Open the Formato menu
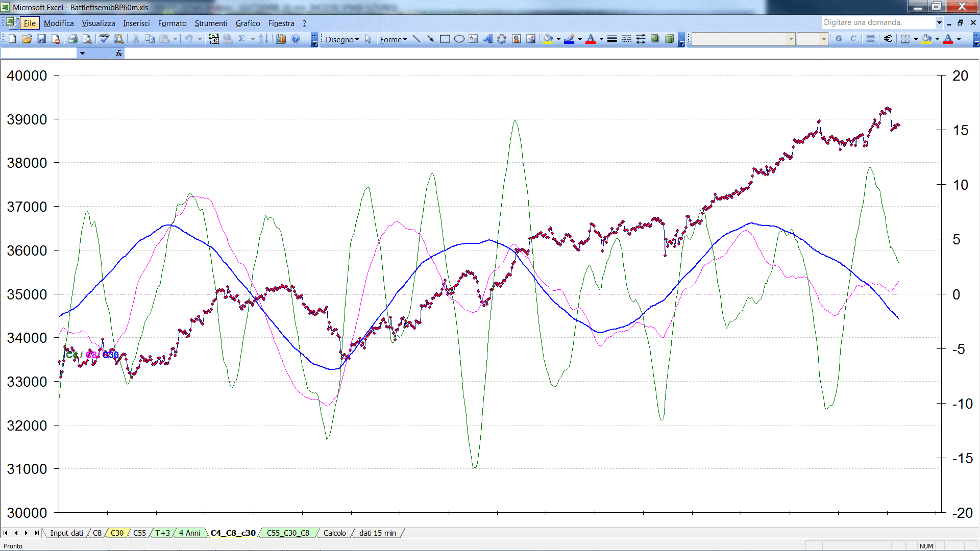This screenshot has height=551, width=980. point(173,23)
